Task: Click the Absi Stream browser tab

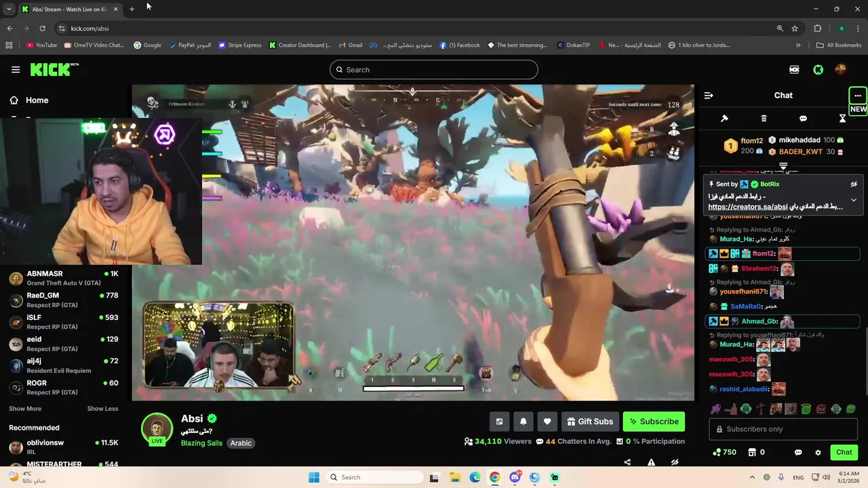Action: 68,9
